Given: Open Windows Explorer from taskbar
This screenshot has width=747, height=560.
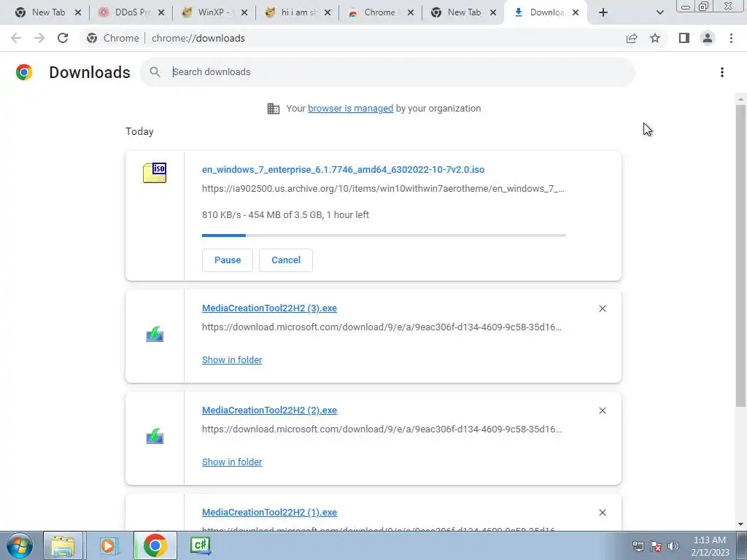Looking at the screenshot, I should (63, 545).
